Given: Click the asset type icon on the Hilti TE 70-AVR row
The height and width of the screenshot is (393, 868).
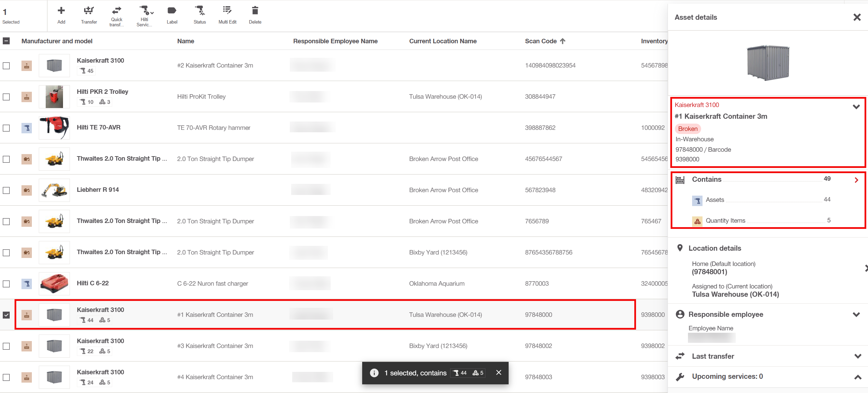Looking at the screenshot, I should pos(27,128).
